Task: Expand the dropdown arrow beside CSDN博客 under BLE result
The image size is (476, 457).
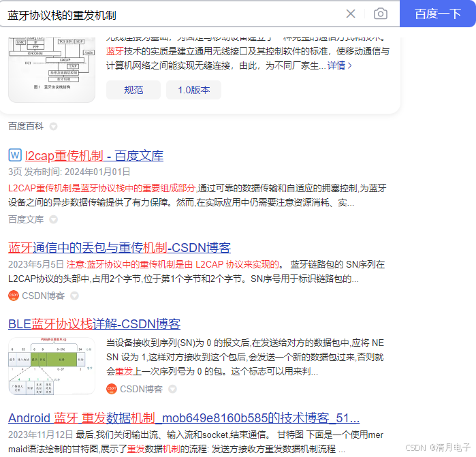Action: pos(172,389)
